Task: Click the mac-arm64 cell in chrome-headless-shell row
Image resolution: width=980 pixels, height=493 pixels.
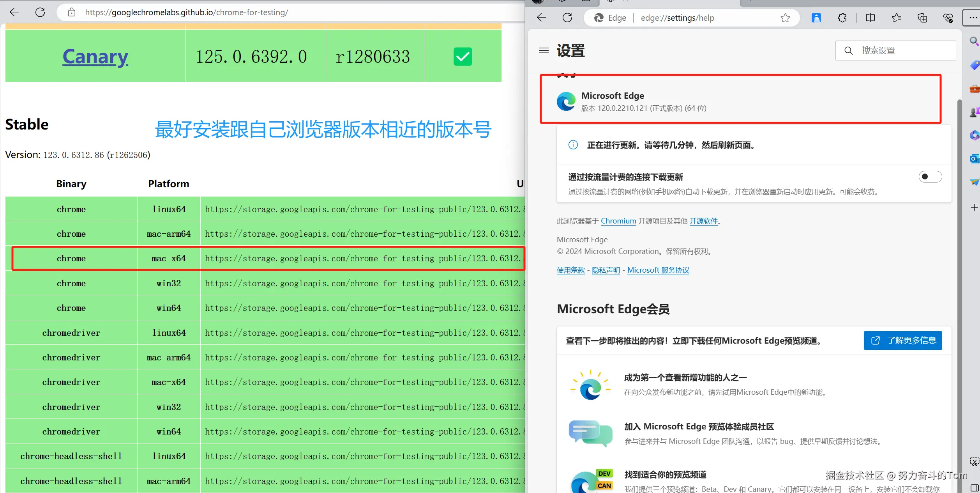Action: [x=169, y=481]
